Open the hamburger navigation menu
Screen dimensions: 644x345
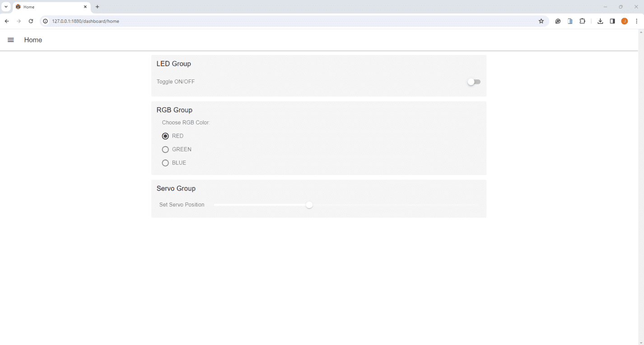[11, 40]
